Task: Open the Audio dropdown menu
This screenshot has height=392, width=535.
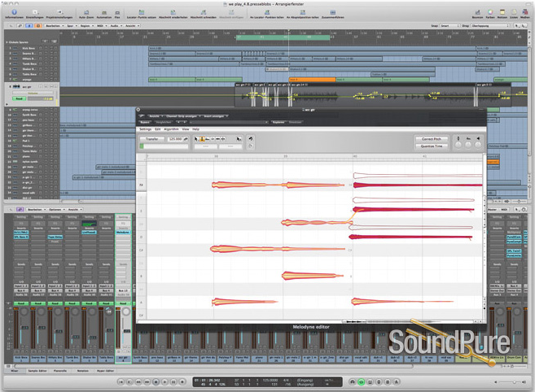Action: pyautogui.click(x=116, y=25)
